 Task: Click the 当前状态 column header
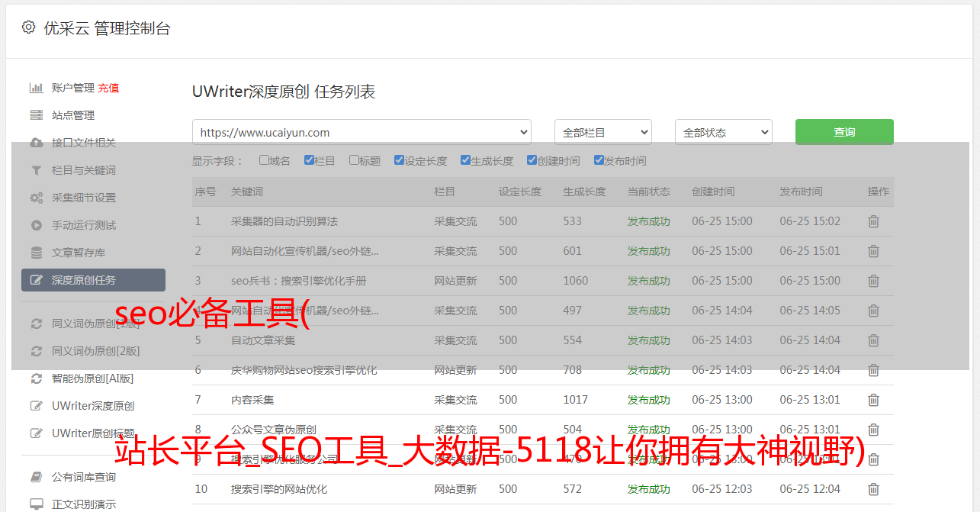click(649, 192)
